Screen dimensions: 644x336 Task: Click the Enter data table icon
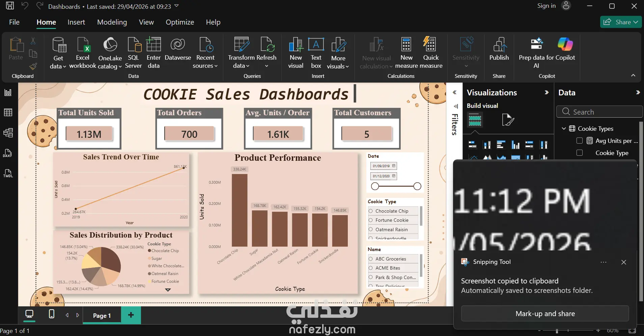pos(153,44)
